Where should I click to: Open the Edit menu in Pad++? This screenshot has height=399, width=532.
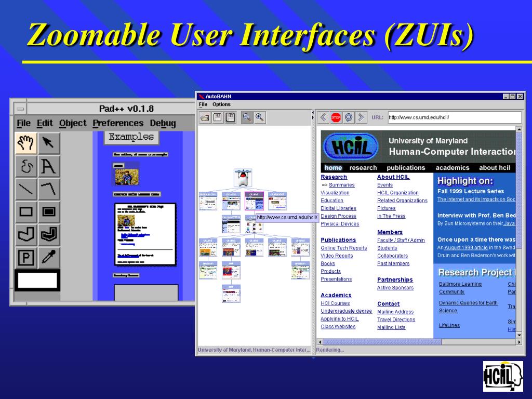pos(45,123)
